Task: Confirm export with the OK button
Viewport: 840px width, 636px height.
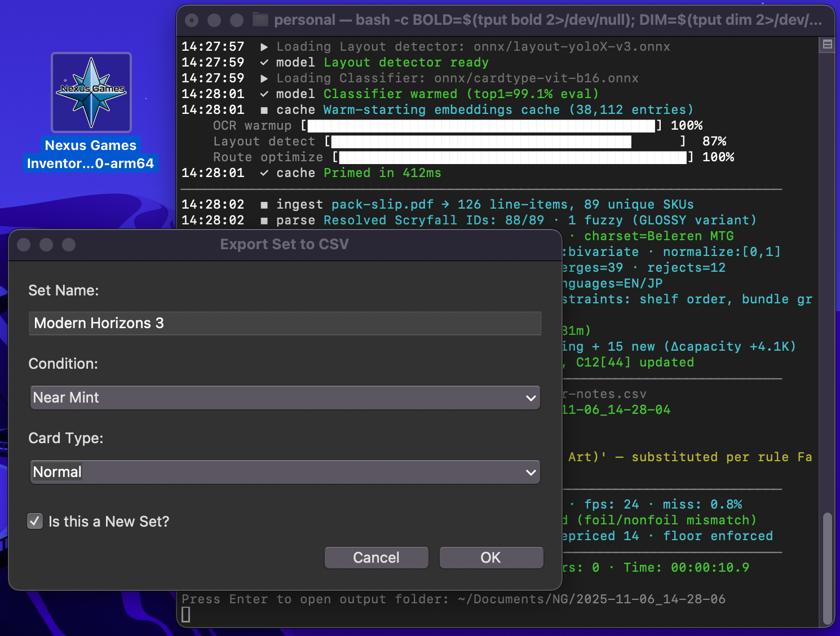Action: pos(490,558)
